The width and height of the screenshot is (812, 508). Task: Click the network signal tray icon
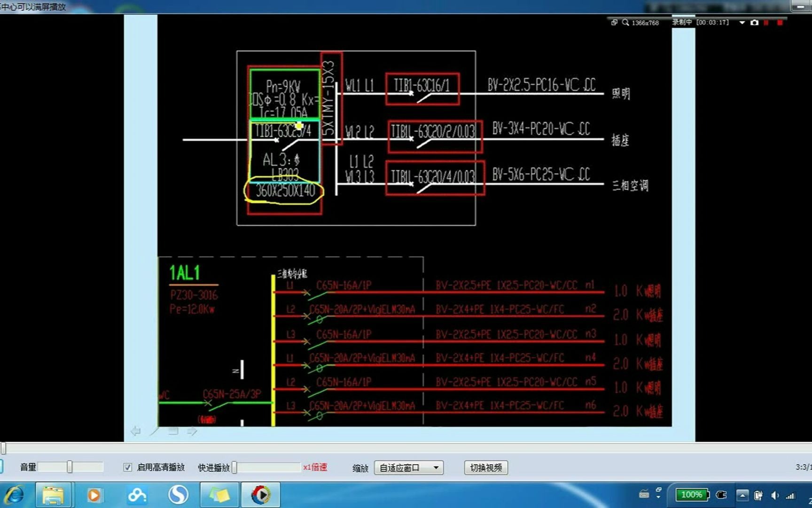[791, 495]
